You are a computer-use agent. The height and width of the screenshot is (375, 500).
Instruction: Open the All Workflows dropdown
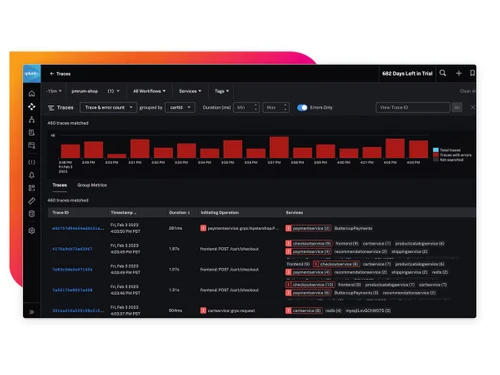click(149, 91)
